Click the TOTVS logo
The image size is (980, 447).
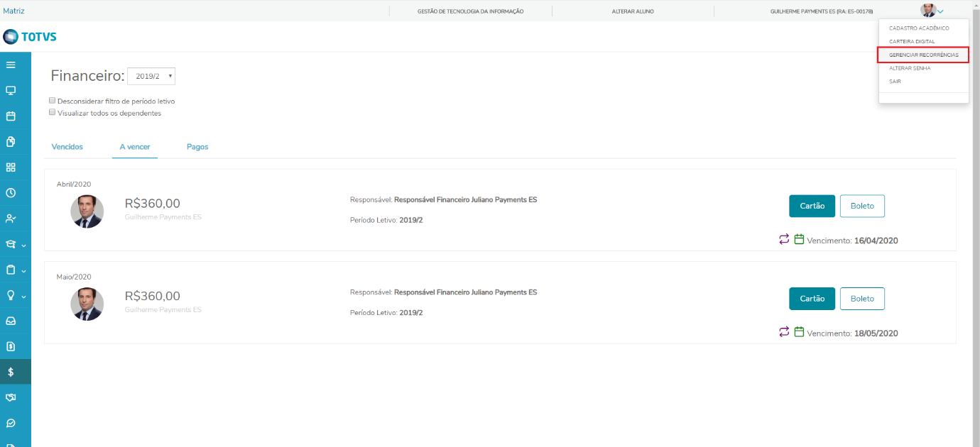[x=30, y=36]
